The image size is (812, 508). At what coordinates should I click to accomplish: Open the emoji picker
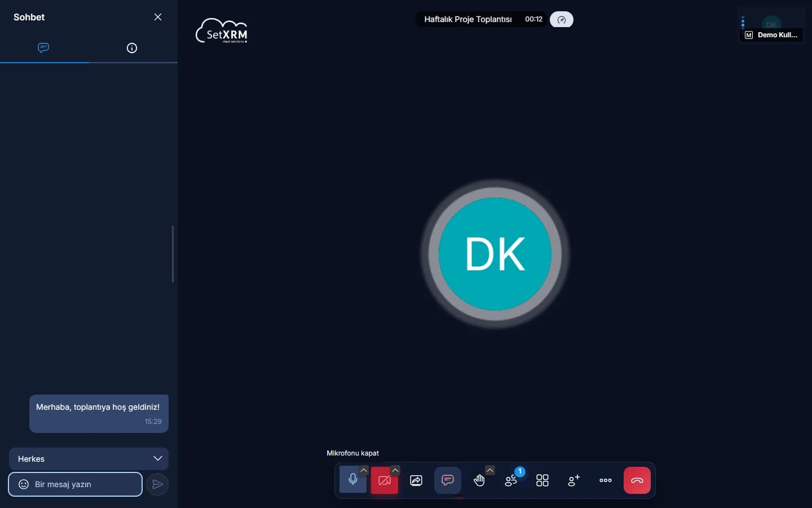click(24, 484)
